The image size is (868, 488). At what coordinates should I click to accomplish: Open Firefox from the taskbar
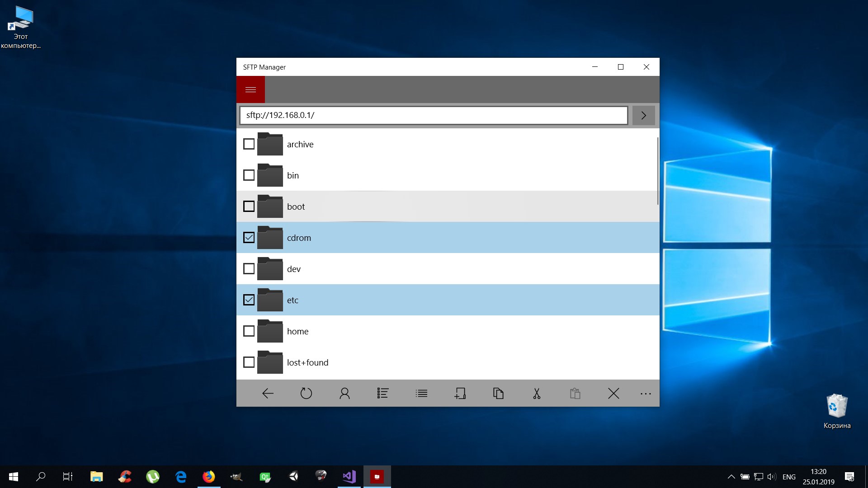coord(208,477)
